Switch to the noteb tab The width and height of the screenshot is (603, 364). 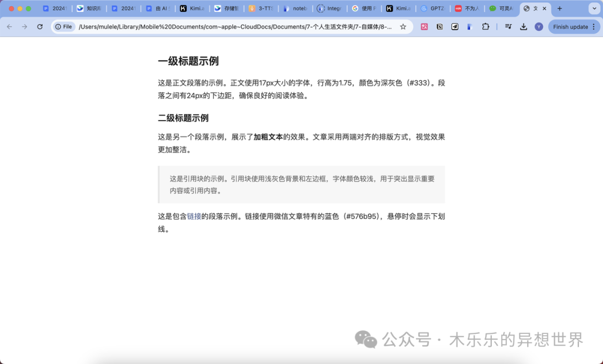click(295, 8)
